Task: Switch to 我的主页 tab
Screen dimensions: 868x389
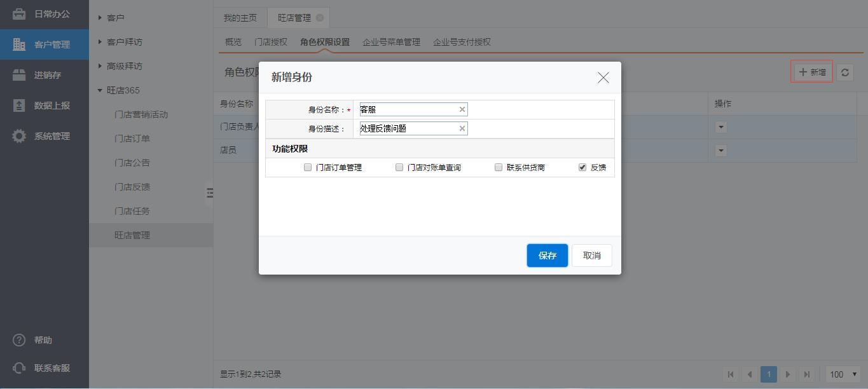Action: pyautogui.click(x=240, y=18)
